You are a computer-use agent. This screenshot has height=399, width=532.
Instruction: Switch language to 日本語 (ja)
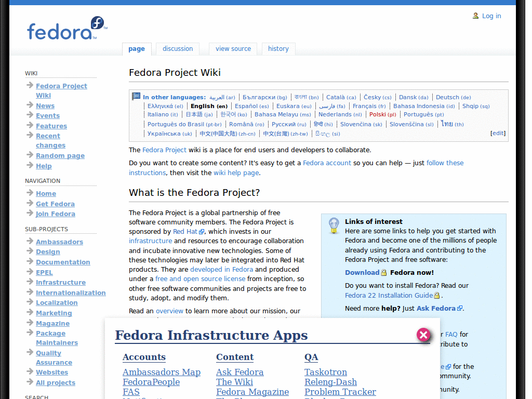(x=199, y=114)
